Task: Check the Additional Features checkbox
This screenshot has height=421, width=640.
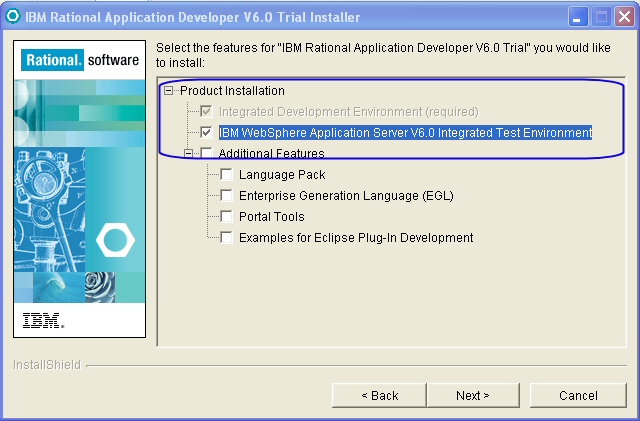Action: click(206, 153)
